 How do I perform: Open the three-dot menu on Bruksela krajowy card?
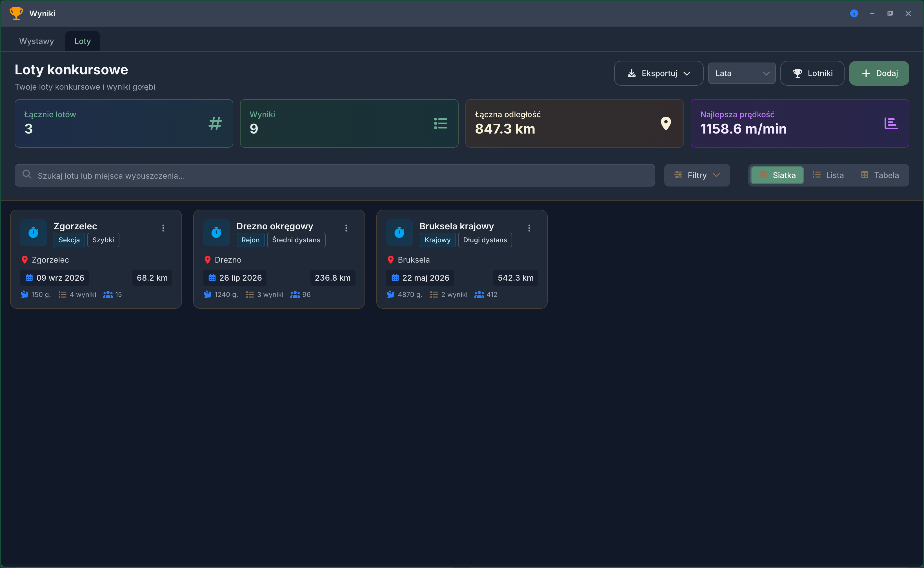(x=529, y=228)
